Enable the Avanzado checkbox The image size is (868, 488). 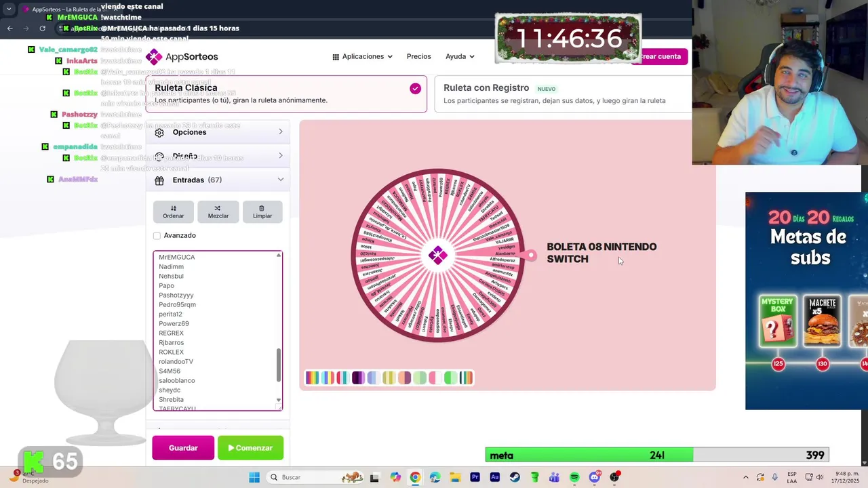click(157, 236)
